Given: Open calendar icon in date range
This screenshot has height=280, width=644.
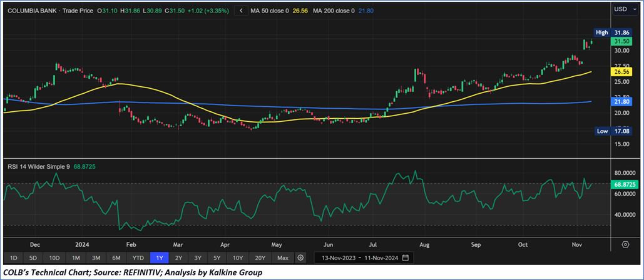Looking at the screenshot, I should [x=406, y=258].
